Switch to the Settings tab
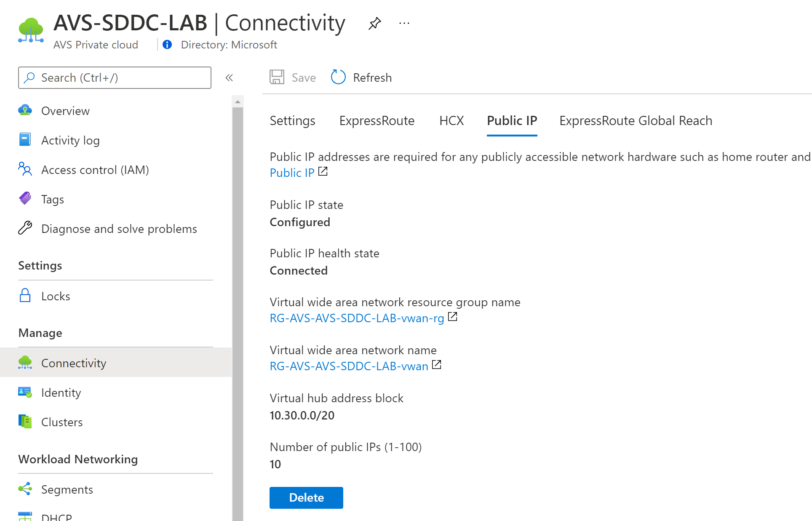Viewport: 812px width, 521px height. pyautogui.click(x=292, y=121)
